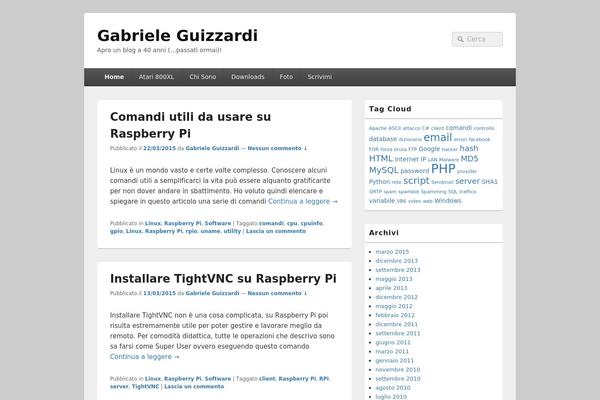Image resolution: width=600 pixels, height=400 pixels.
Task: Open the utility tag
Action: pos(232,231)
